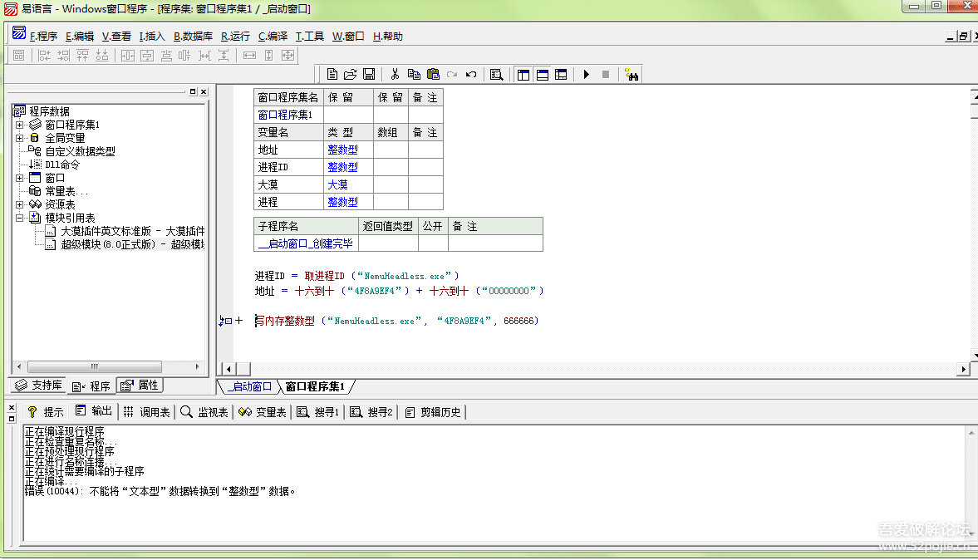Click the align-right edges icon
Screen dimensions: 978x560
tap(64, 56)
